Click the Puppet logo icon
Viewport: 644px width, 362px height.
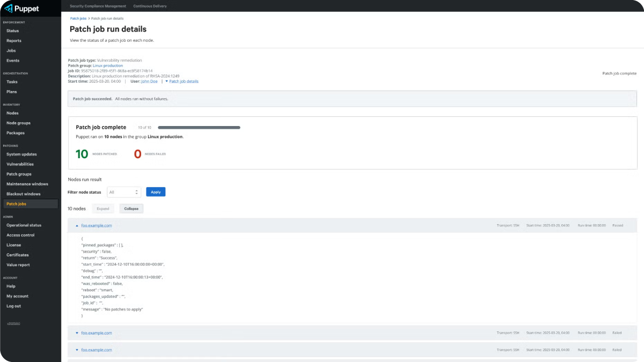pyautogui.click(x=8, y=8)
